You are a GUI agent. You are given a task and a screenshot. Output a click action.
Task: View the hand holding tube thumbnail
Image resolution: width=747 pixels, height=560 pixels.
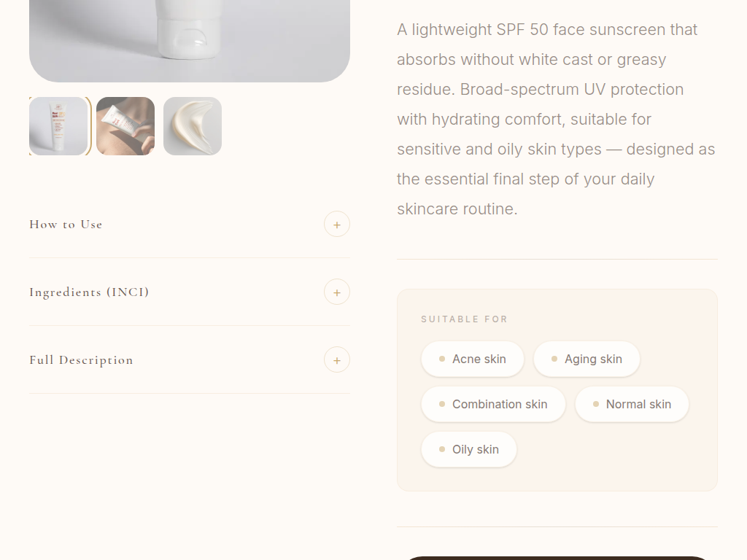point(125,126)
